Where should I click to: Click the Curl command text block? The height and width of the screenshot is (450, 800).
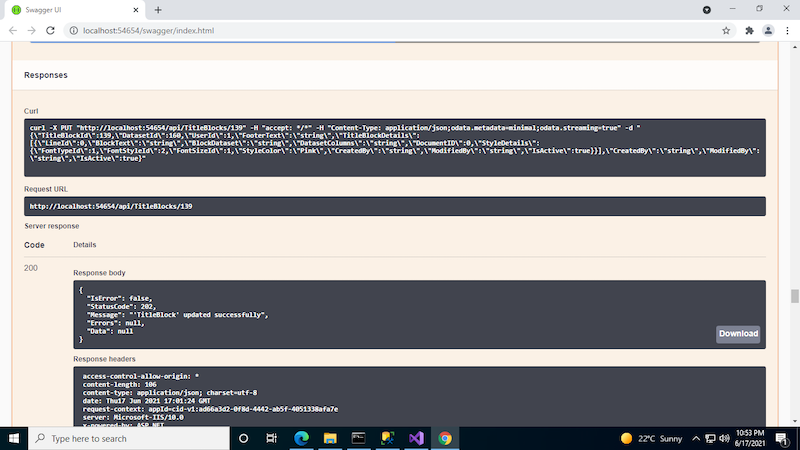[x=394, y=147]
